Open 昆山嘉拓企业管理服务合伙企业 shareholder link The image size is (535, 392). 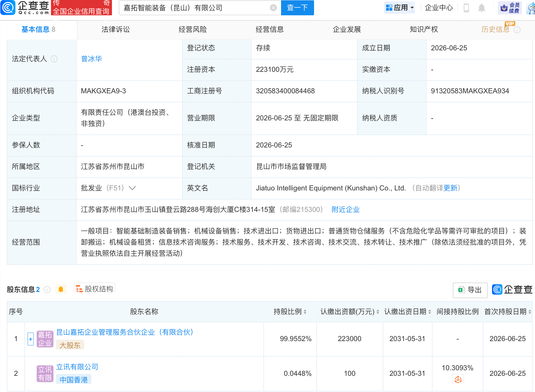(125, 332)
